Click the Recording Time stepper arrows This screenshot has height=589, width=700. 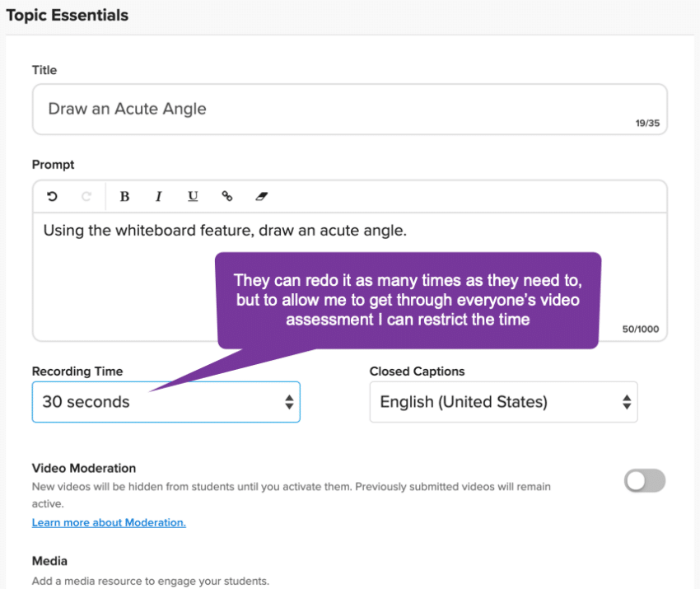(289, 402)
